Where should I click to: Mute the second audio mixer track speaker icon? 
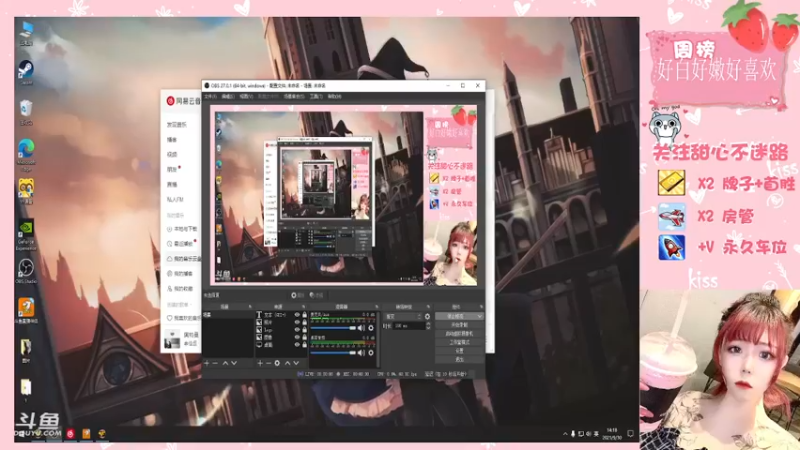click(361, 353)
